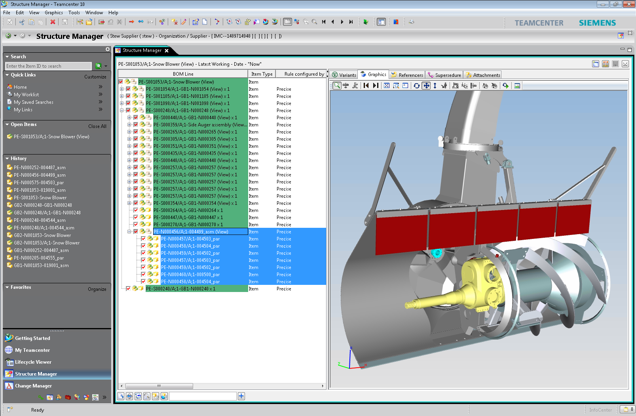Click Organize in Favorites
The width and height of the screenshot is (636, 416).
point(97,289)
